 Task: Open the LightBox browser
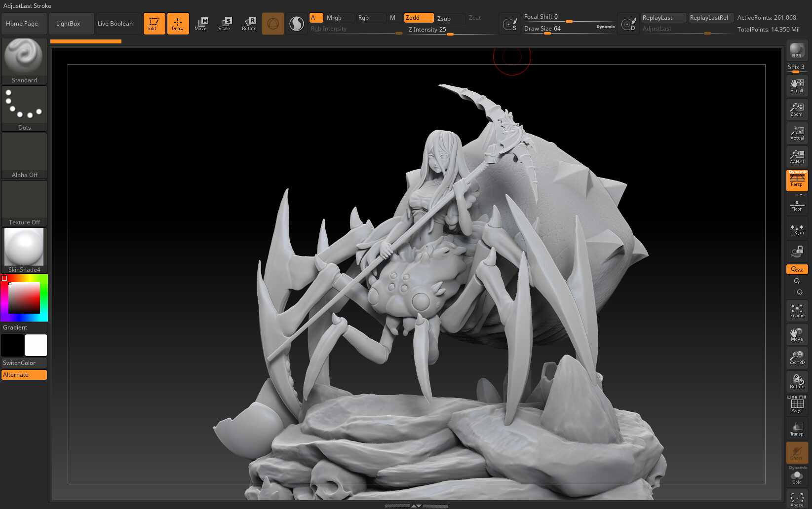tap(68, 24)
